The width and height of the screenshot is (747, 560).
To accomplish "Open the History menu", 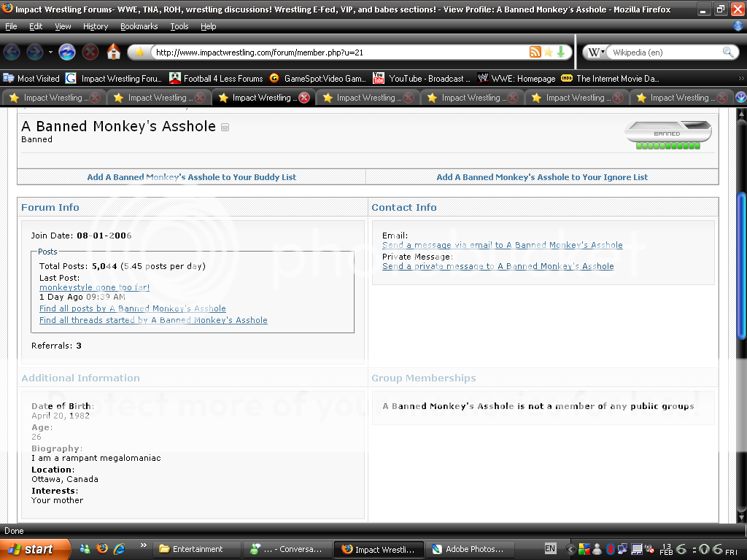I will 96,26.
